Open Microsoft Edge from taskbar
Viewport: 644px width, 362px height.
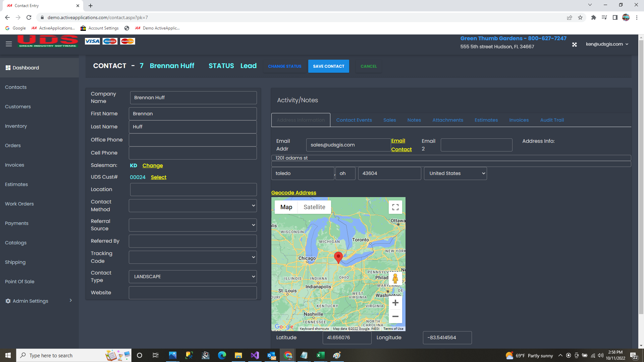coord(222,355)
